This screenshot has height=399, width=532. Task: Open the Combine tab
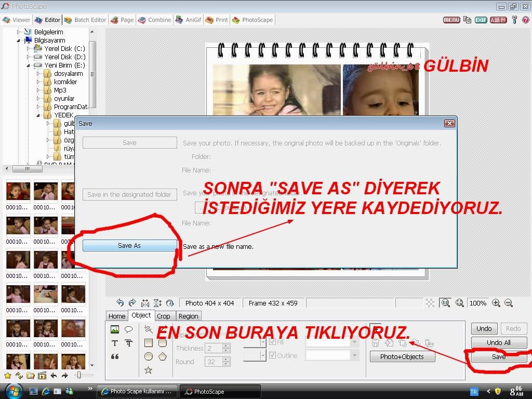pyautogui.click(x=155, y=20)
